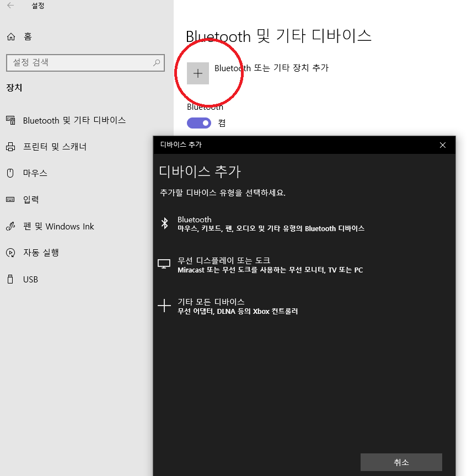Screen dimensions: 467x476
Task: Select Bluetooth device type option
Action: click(271, 224)
